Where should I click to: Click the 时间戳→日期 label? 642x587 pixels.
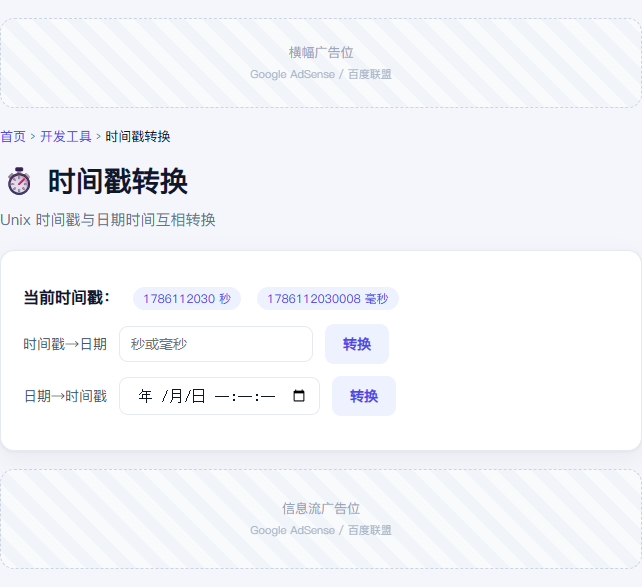click(65, 344)
